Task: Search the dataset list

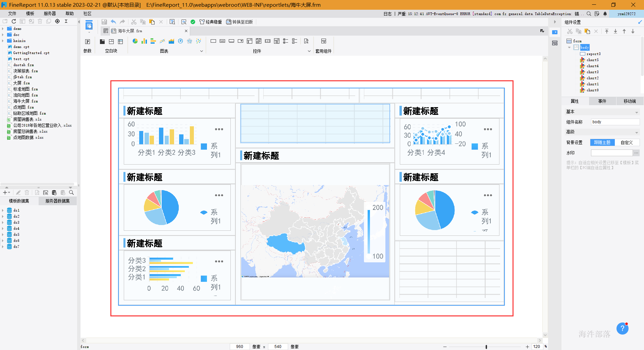Action: pyautogui.click(x=71, y=192)
